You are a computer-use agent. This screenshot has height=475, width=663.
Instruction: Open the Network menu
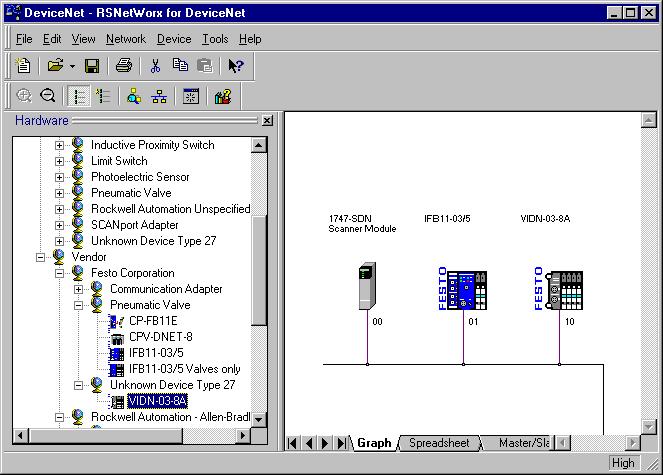[x=126, y=39]
